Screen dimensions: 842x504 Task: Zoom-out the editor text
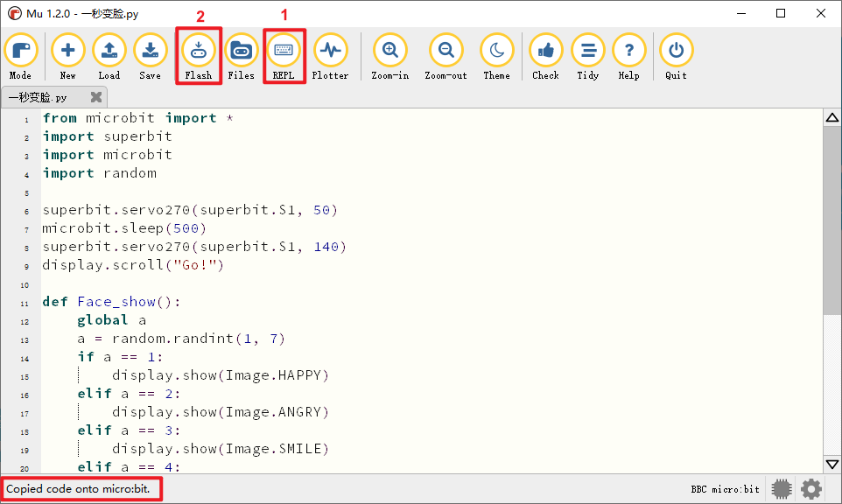coord(446,56)
